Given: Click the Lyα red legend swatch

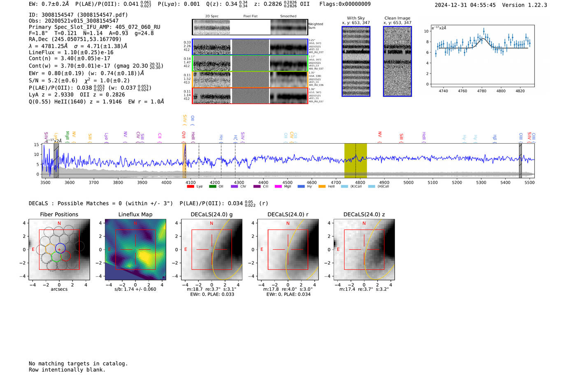Looking at the screenshot, I should (x=190, y=186).
